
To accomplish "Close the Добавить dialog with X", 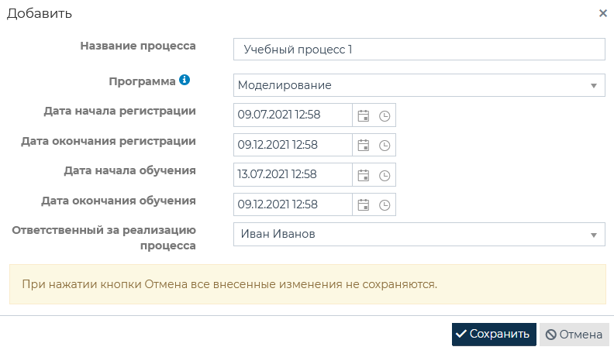I will [x=603, y=13].
